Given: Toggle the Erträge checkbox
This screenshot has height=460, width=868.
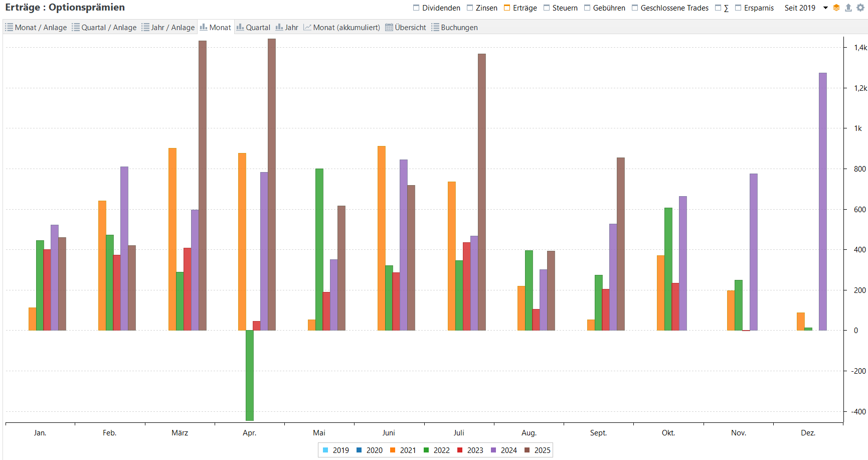Looking at the screenshot, I should tap(507, 8).
